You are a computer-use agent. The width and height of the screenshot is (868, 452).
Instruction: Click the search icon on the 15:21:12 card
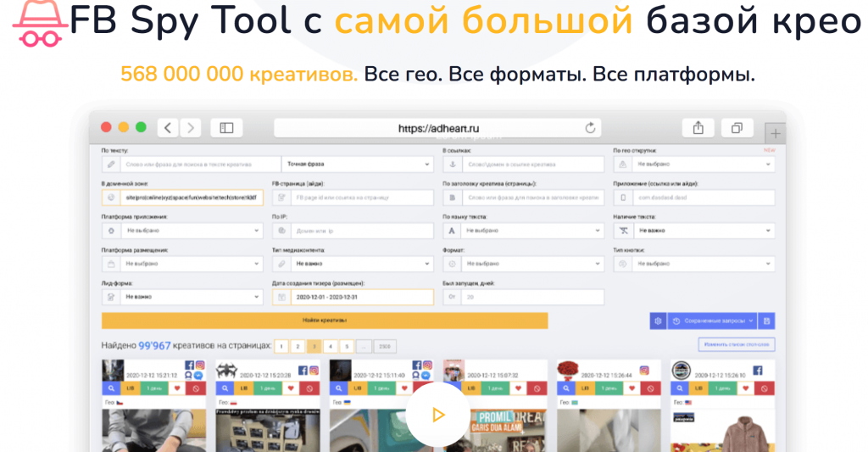click(x=111, y=388)
